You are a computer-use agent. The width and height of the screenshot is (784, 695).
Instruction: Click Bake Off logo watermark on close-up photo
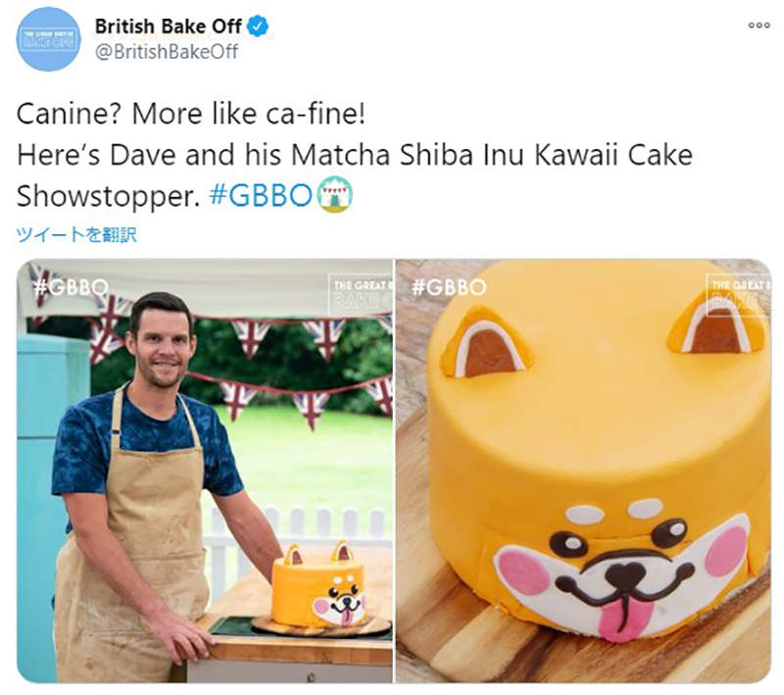pos(737,293)
